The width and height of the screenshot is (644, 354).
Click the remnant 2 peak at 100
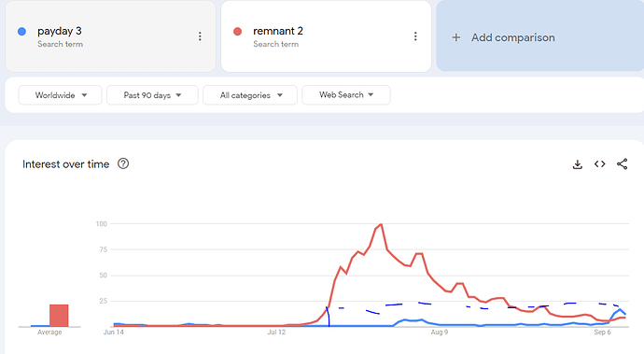pyautogui.click(x=381, y=224)
